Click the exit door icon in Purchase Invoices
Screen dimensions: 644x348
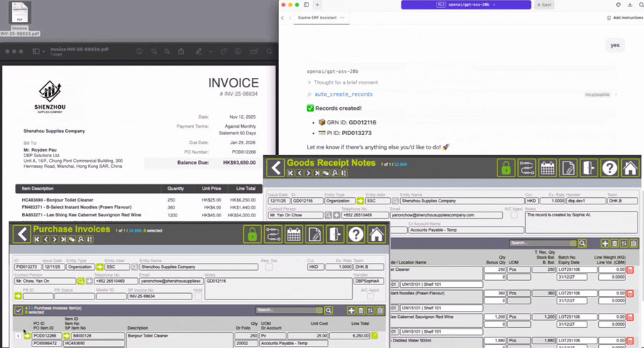pyautogui.click(x=335, y=234)
